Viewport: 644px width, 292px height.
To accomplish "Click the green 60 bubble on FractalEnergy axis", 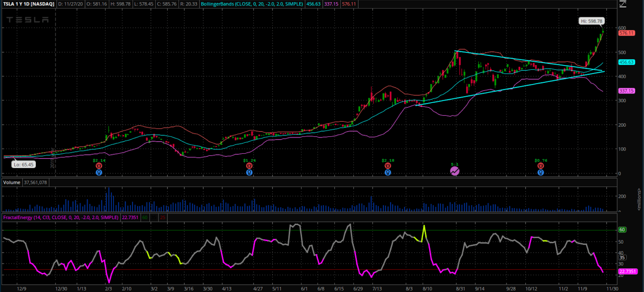I will coord(622,230).
